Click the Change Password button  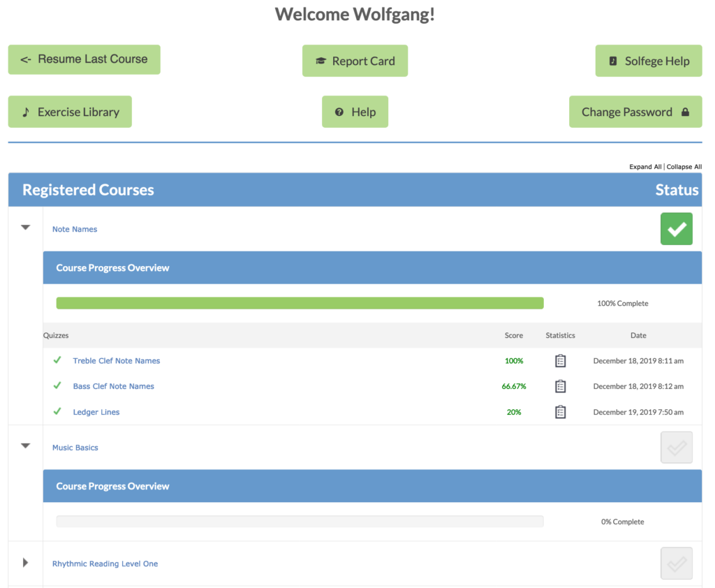point(635,112)
